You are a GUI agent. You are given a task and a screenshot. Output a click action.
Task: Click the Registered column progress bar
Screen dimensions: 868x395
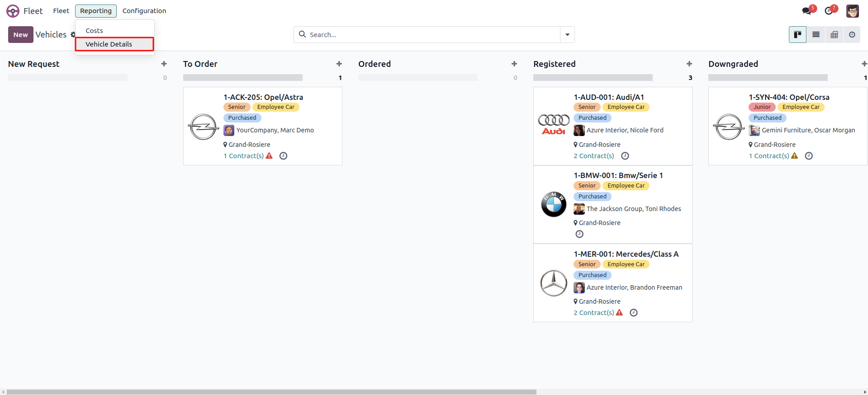pos(593,78)
